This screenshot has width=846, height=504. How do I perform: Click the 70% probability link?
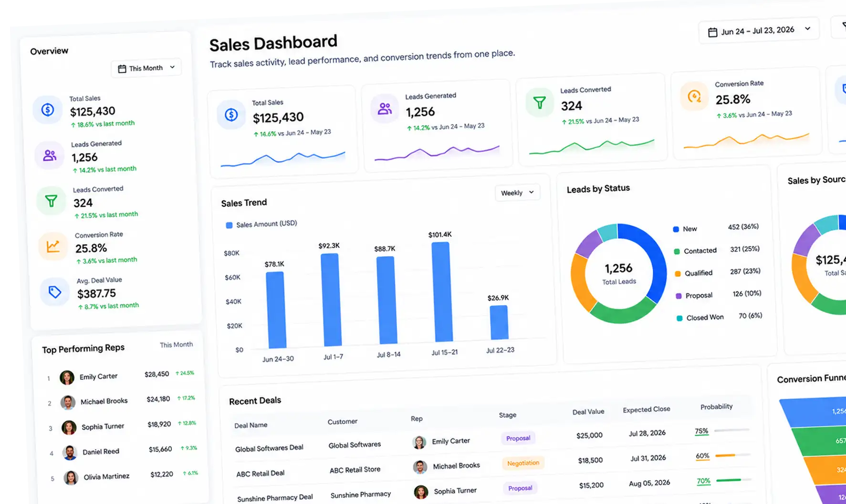coord(703,481)
